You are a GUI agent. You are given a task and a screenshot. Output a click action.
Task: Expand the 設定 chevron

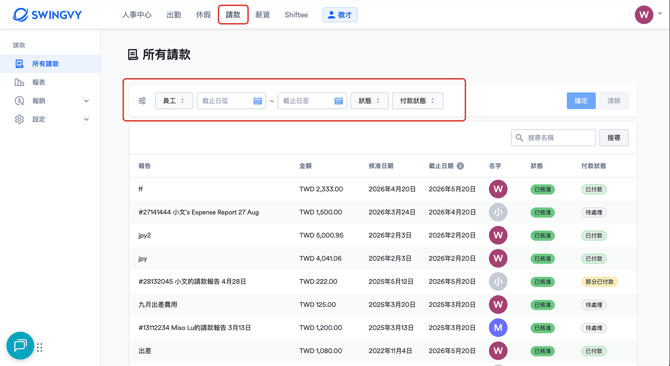[x=86, y=120]
